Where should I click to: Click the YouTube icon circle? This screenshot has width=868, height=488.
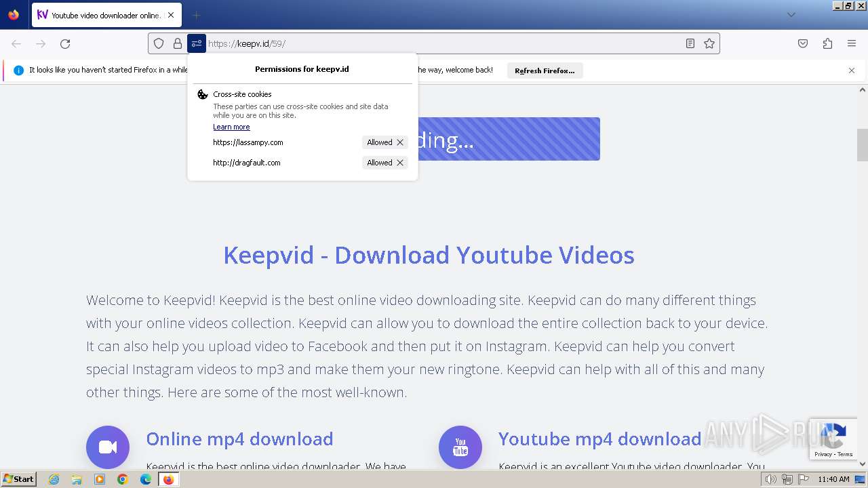click(x=460, y=447)
